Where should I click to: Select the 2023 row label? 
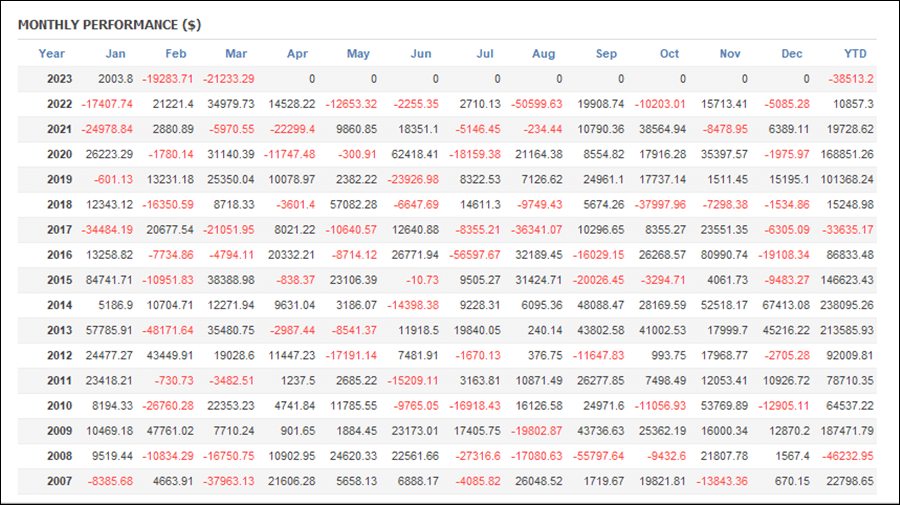click(59, 79)
